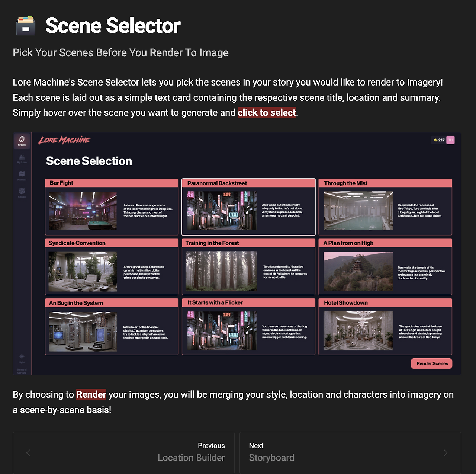
Task: Click the Lore Machine logo
Action: [64, 140]
